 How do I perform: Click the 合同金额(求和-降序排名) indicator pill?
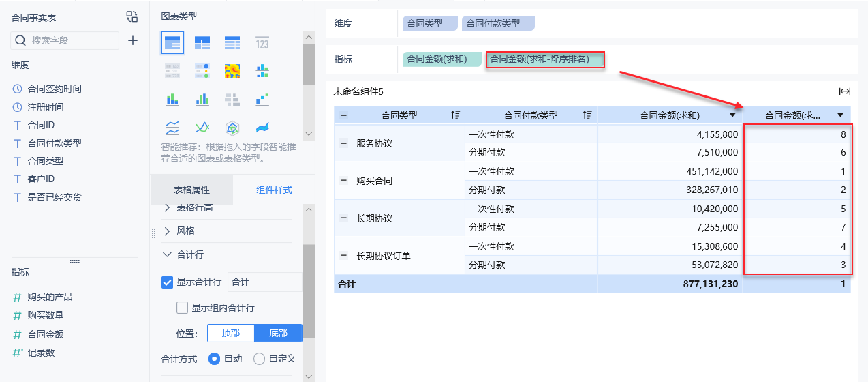544,59
